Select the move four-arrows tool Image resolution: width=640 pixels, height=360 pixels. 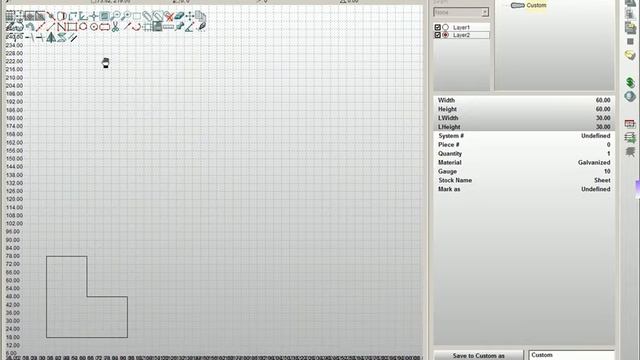pos(189,16)
